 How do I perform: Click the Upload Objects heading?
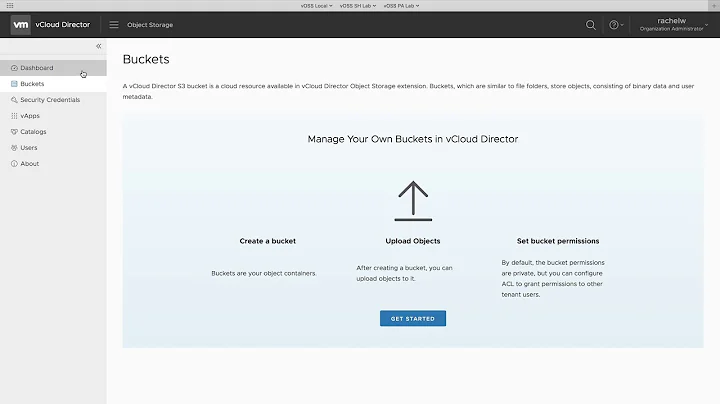point(413,241)
